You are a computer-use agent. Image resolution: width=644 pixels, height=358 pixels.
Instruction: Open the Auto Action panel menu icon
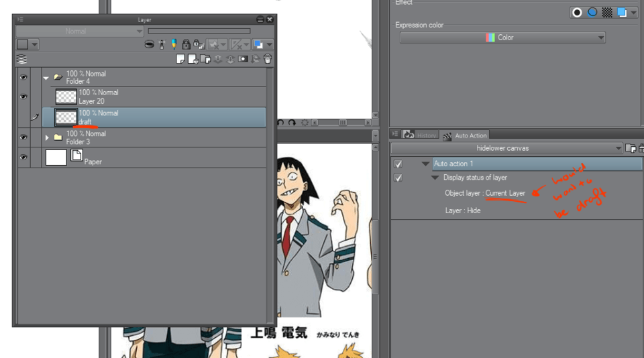394,134
